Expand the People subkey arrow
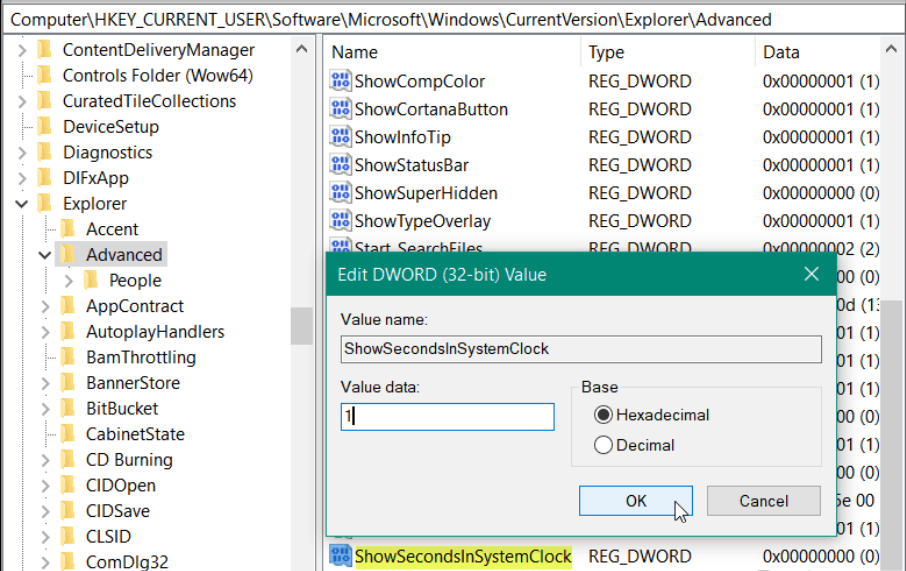 click(x=68, y=281)
